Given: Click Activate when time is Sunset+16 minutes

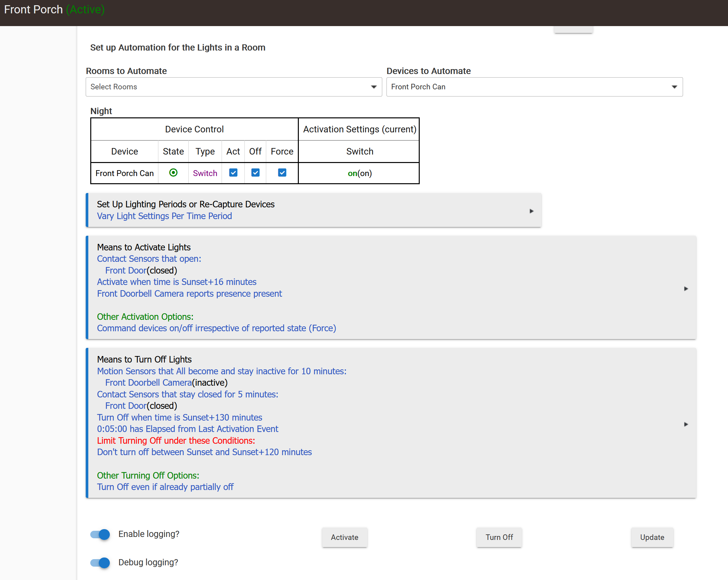Looking at the screenshot, I should (x=177, y=282).
